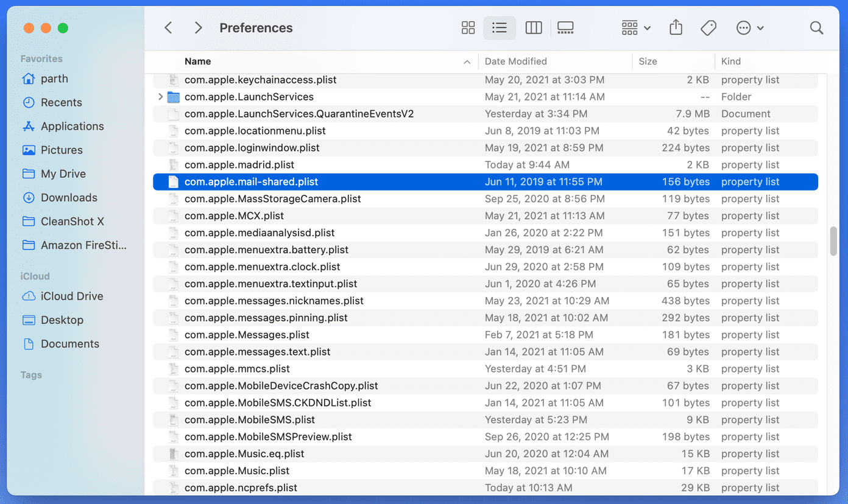Click the Tags toolbar icon
The width and height of the screenshot is (848, 504).
[708, 28]
